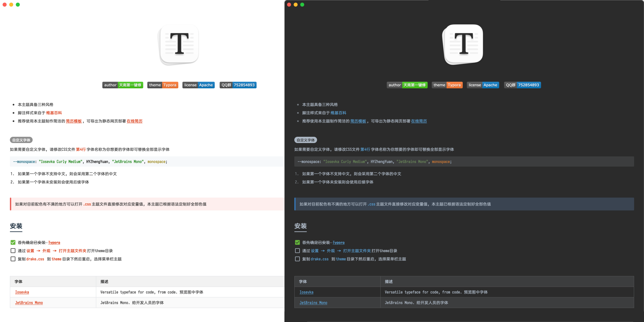Open the author badge in the dark window
644x322 pixels.
pyautogui.click(x=407, y=85)
